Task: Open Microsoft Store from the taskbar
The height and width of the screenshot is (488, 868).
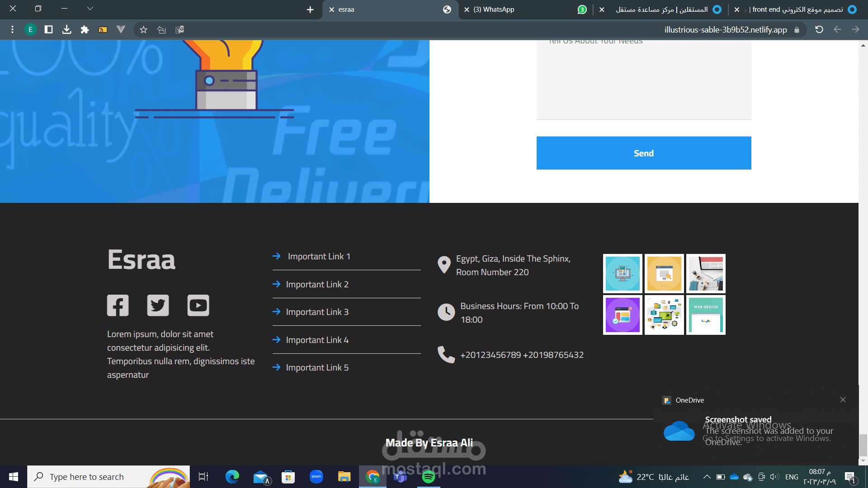Action: pos(288,477)
